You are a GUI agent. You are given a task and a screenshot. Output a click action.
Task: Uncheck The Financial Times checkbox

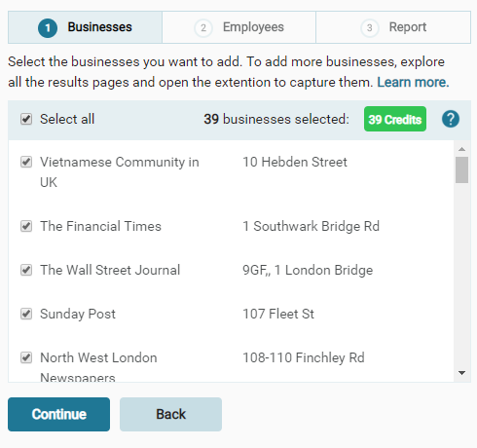[26, 226]
